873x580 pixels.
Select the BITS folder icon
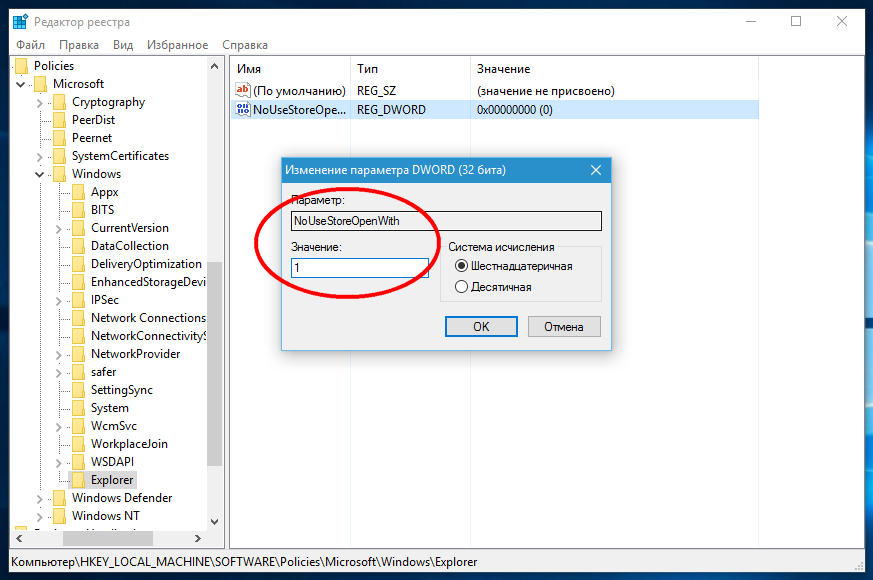[x=79, y=210]
